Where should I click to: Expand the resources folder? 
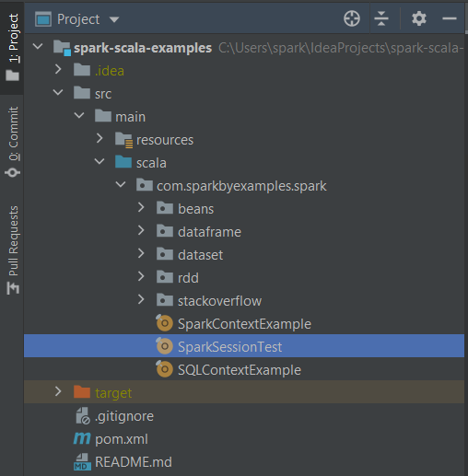[99, 138]
